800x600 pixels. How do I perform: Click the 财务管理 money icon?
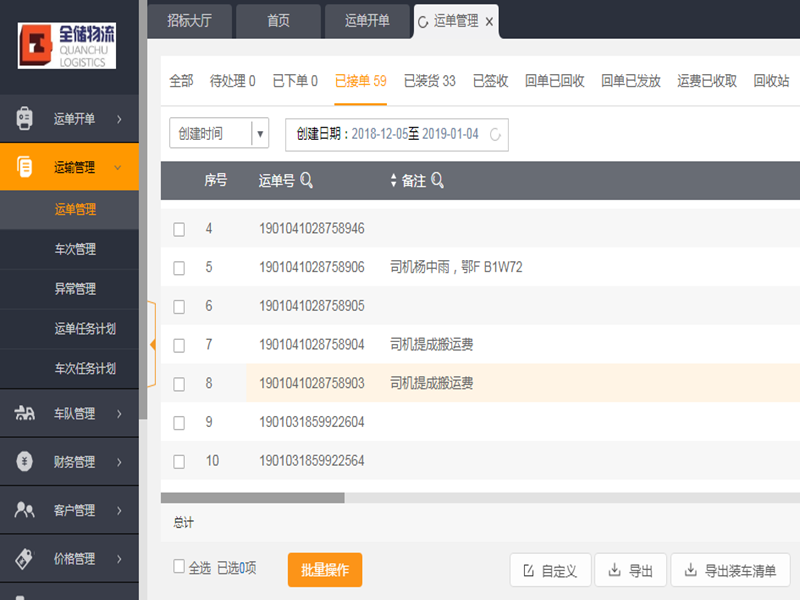(23, 461)
